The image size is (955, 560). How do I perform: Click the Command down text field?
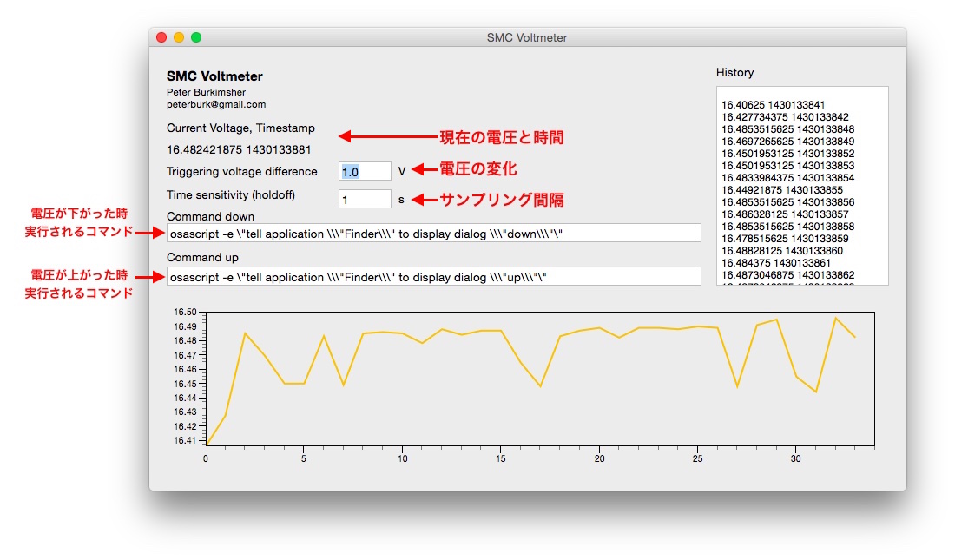click(x=433, y=234)
